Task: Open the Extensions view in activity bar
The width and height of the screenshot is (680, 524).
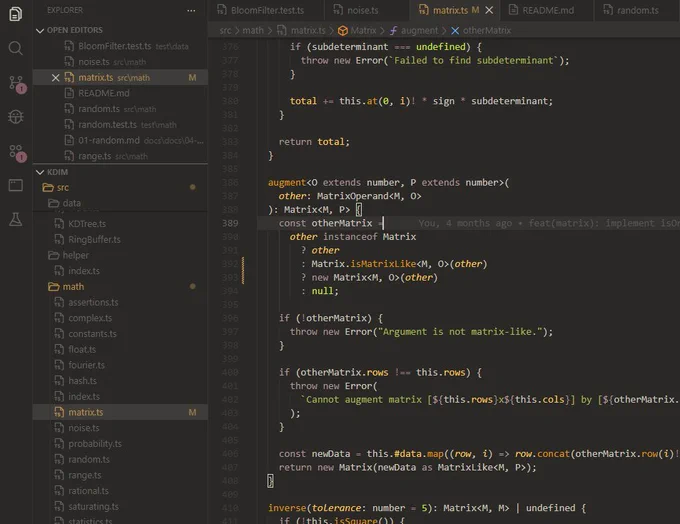Action: (x=16, y=153)
